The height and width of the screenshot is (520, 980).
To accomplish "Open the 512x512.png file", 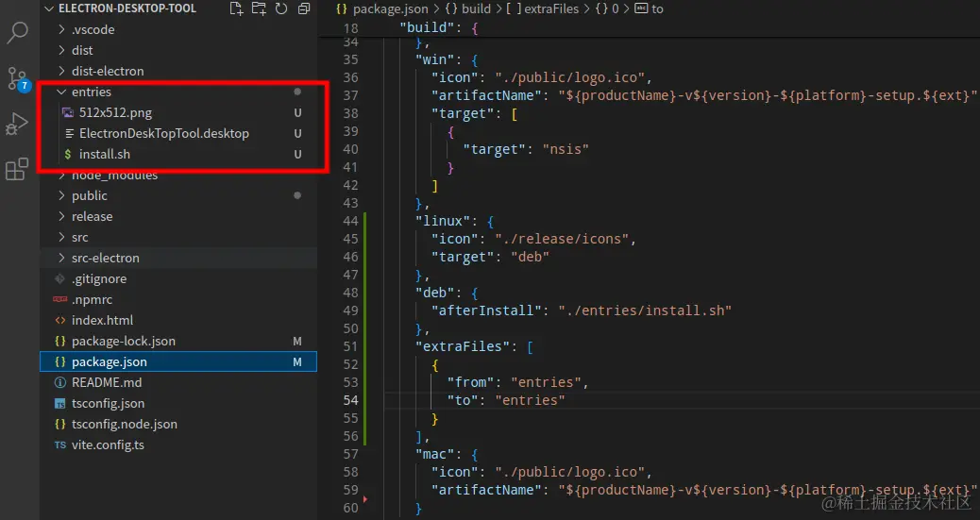I will point(178,112).
